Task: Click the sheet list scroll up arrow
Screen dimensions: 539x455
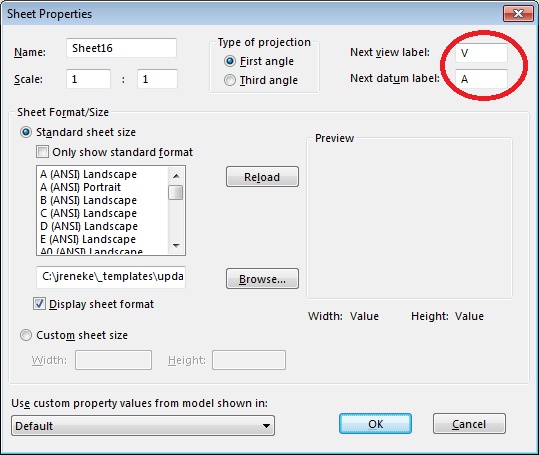Action: (x=176, y=176)
